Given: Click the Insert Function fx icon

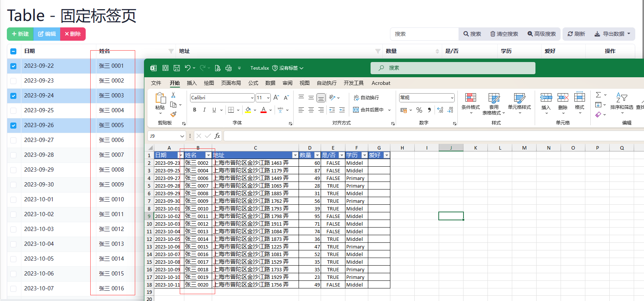Looking at the screenshot, I should pos(217,136).
